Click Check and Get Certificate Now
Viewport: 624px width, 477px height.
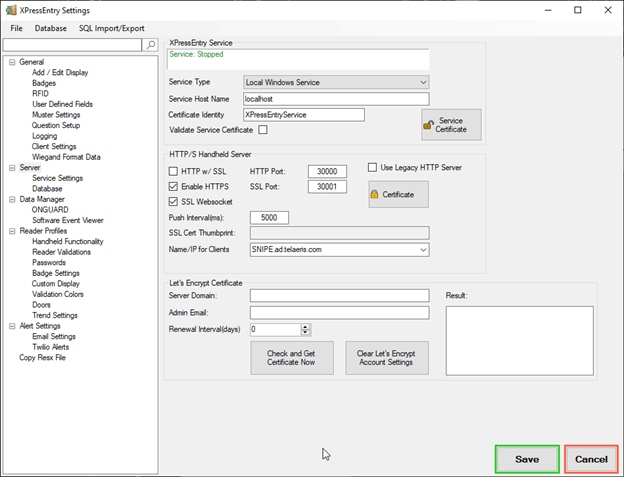[x=291, y=358]
